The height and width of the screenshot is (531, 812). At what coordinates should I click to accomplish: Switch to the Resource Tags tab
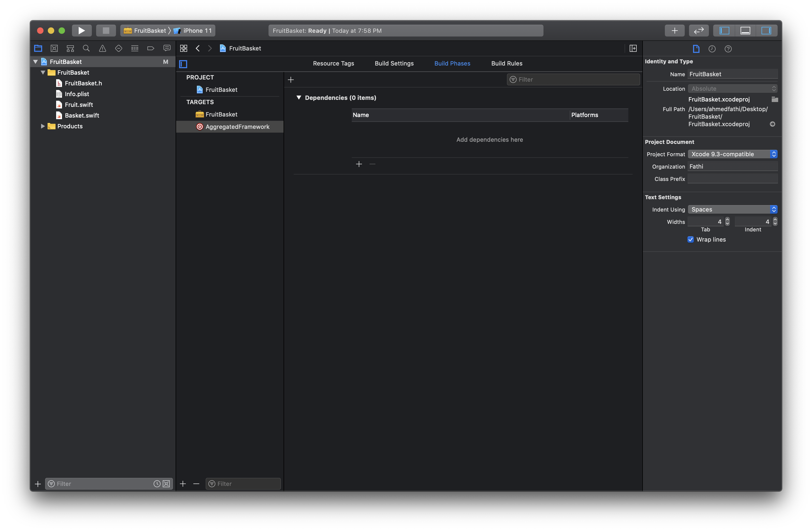[x=333, y=63]
